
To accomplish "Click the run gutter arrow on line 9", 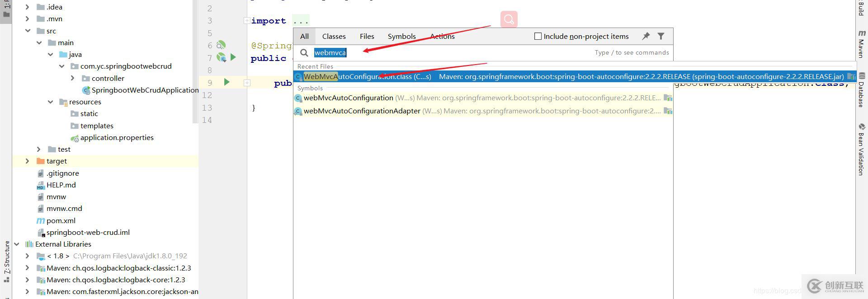I will tap(227, 82).
